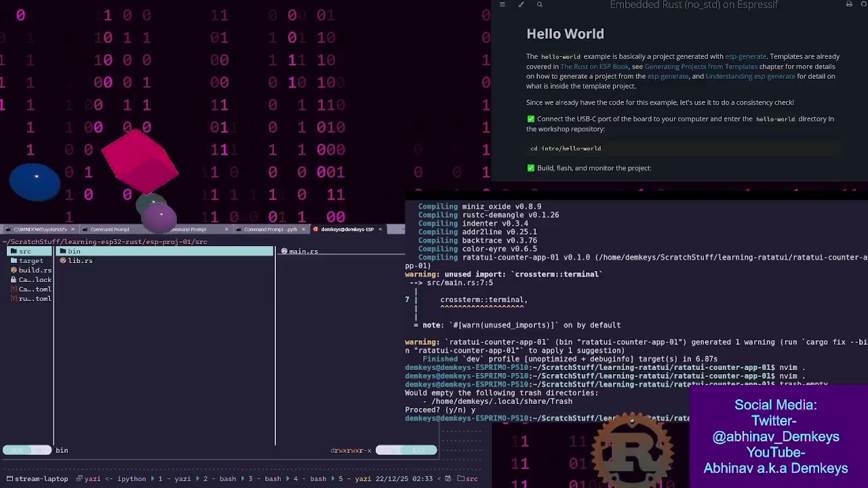Select tmux window 2 - bash
This screenshot has height=488, width=868.
click(220, 479)
